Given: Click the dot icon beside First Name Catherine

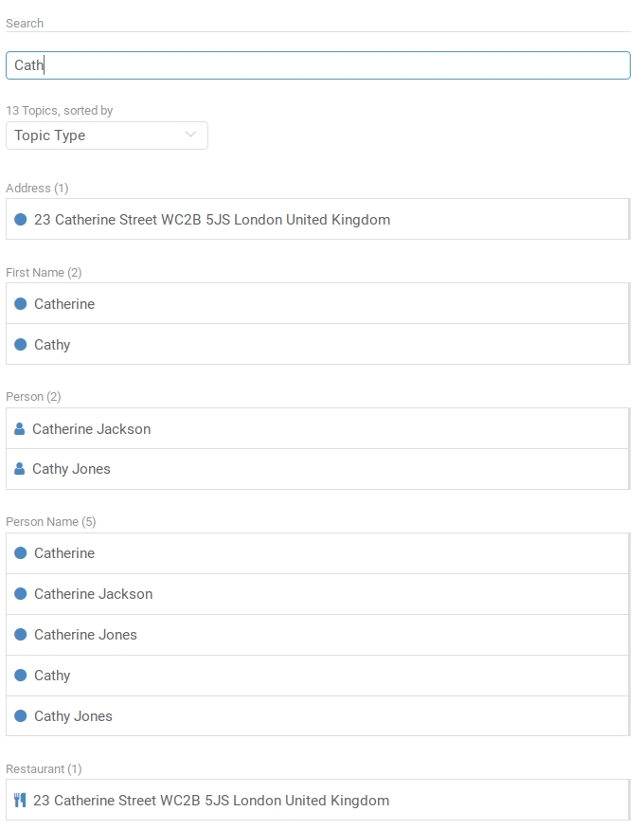Looking at the screenshot, I should [x=21, y=304].
